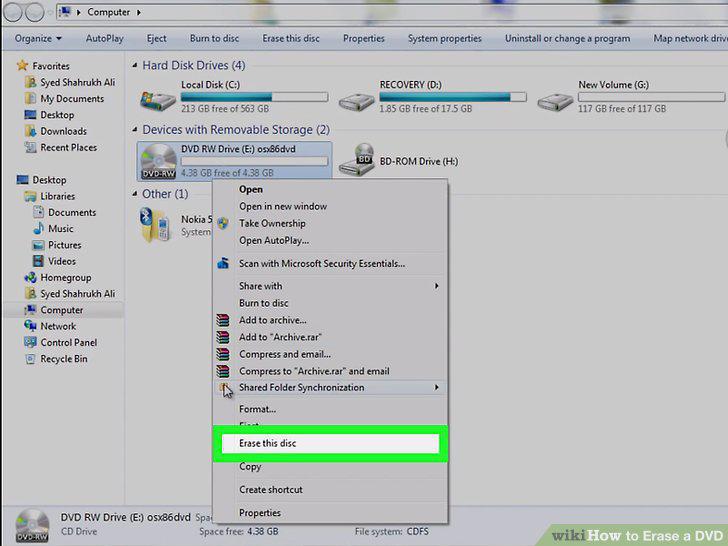The image size is (728, 546).
Task: Click the Local Disk (C:) capacity bar
Action: tap(254, 97)
